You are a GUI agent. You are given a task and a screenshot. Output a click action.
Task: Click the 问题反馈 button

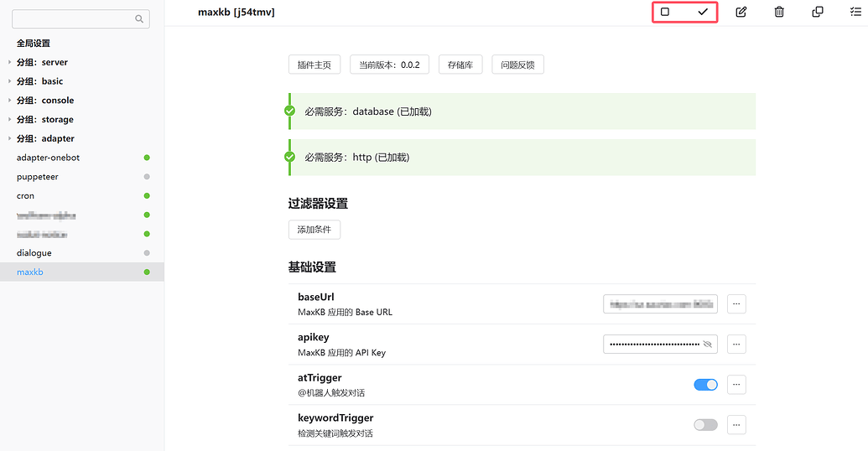pos(517,65)
